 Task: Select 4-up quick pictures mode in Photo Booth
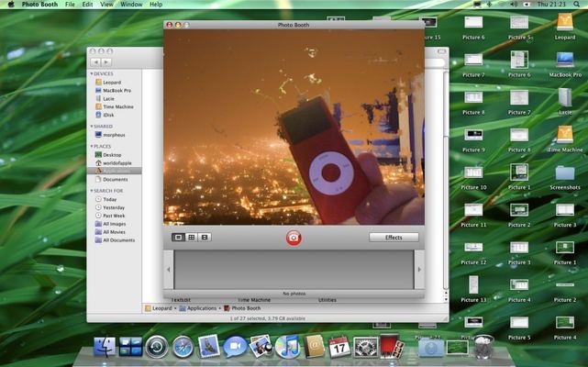click(191, 237)
